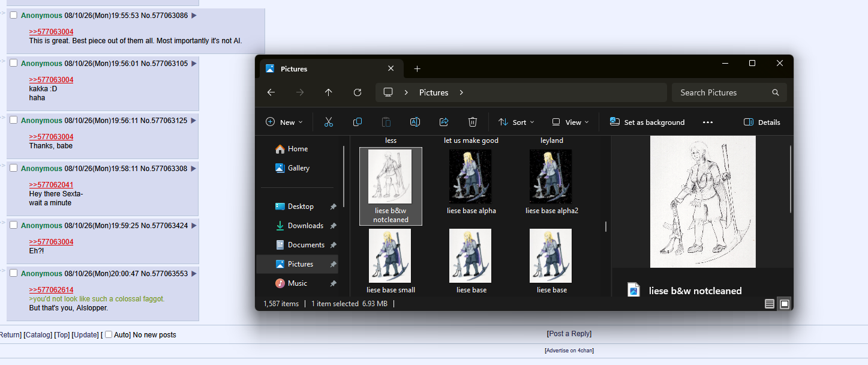
Task: Expand chevron before Pictures in address bar
Action: point(407,92)
